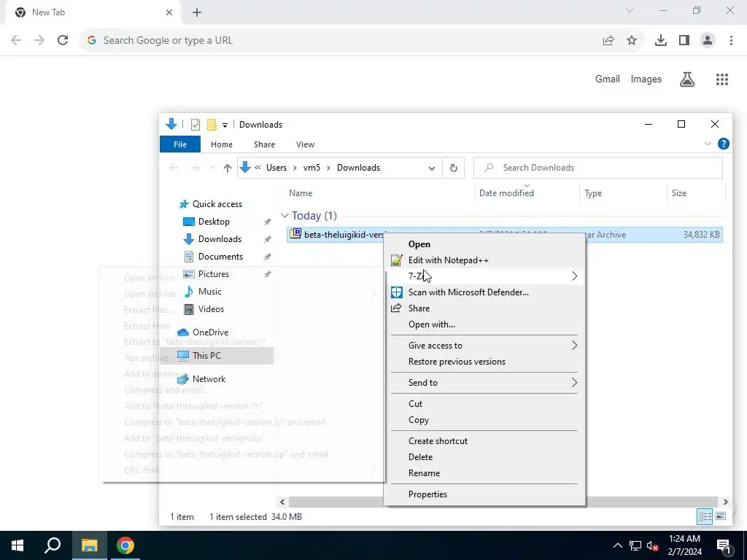Choose Share in the context menu
Image resolution: width=747 pixels, height=560 pixels.
click(x=484, y=308)
